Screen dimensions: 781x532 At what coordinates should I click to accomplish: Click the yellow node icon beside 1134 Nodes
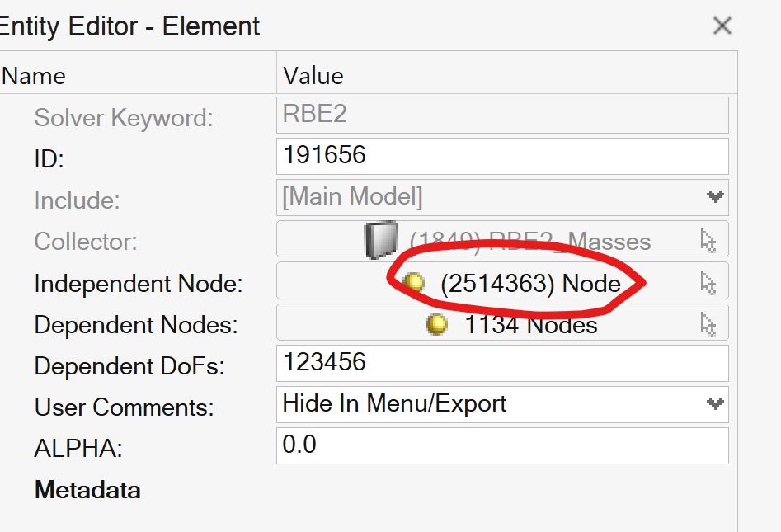437,324
